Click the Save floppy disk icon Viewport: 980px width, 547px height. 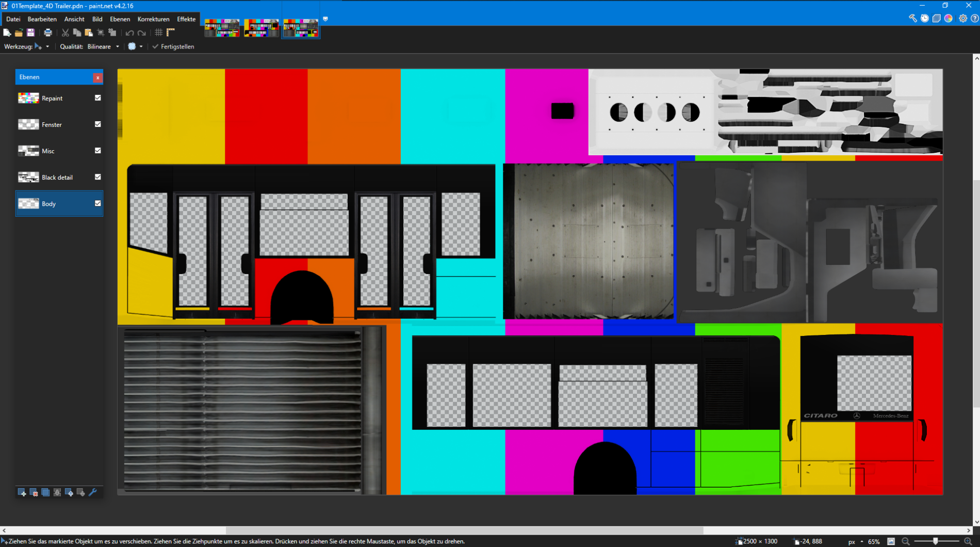30,33
